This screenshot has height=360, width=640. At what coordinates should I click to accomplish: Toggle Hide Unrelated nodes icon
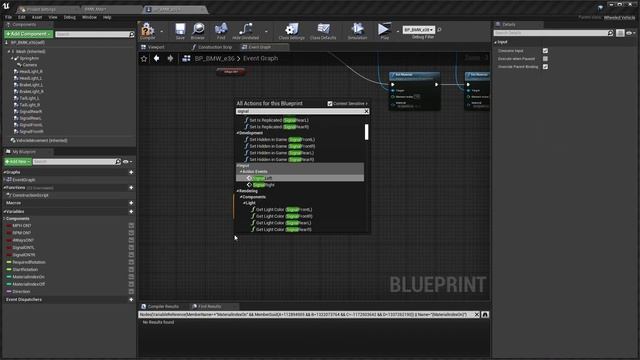pyautogui.click(x=245, y=29)
